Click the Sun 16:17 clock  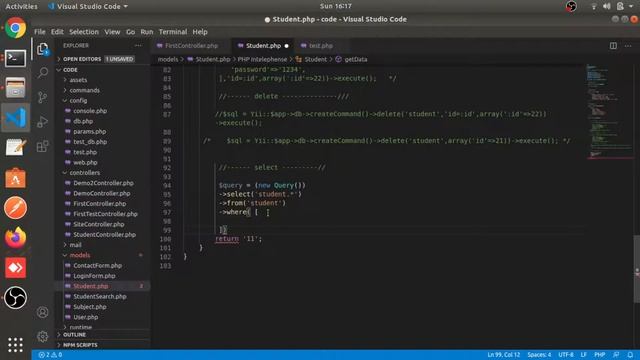click(x=336, y=6)
